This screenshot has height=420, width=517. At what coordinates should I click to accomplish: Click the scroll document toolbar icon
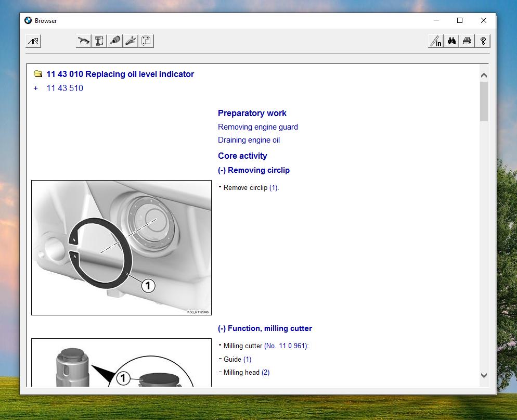tap(146, 41)
